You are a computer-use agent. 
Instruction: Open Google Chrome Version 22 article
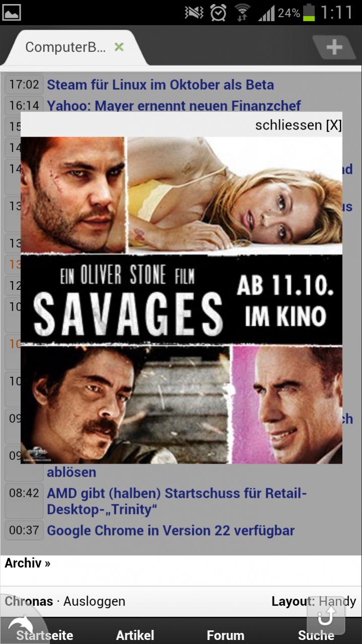(171, 530)
